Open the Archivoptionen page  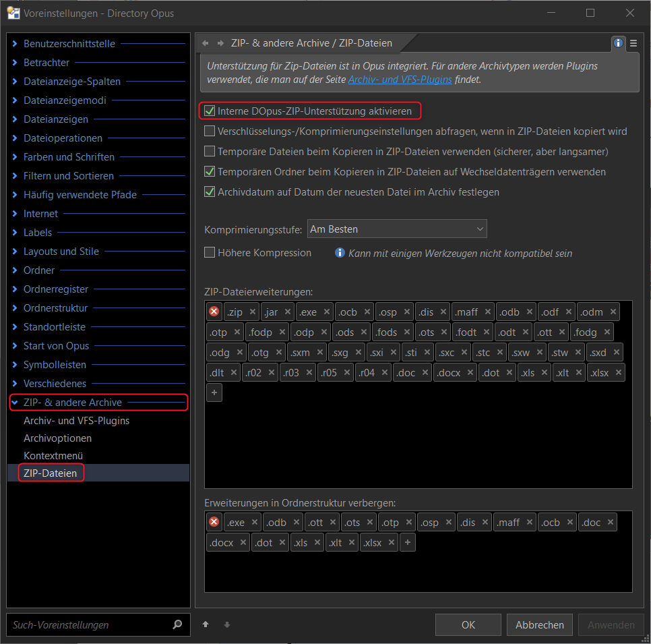pyautogui.click(x=58, y=438)
